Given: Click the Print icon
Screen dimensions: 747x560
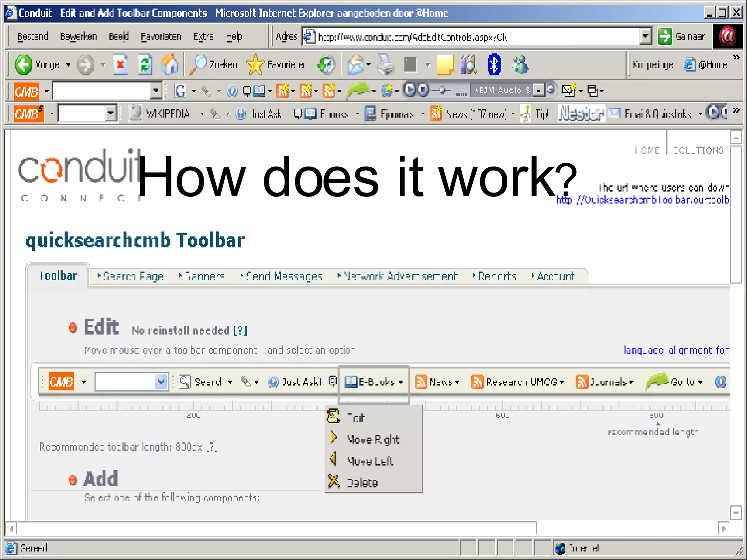Looking at the screenshot, I should [x=386, y=65].
